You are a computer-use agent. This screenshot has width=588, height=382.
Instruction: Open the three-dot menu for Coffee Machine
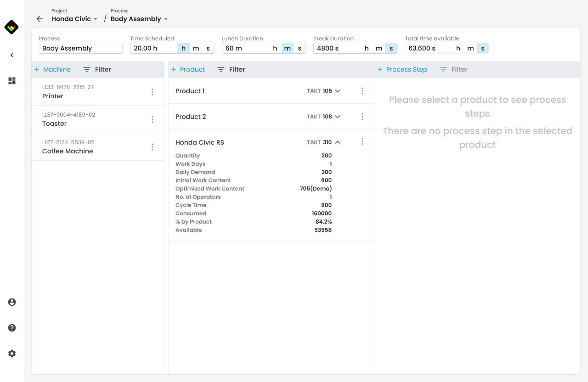(153, 147)
